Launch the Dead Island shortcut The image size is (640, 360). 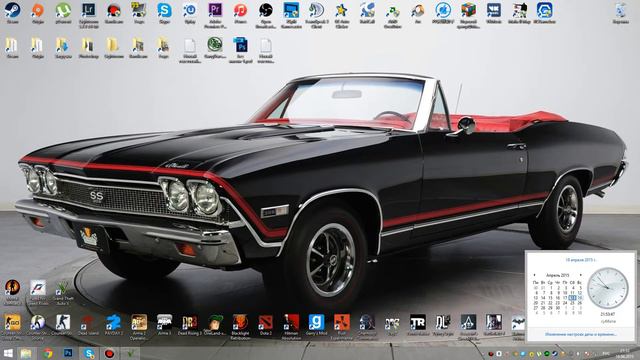(x=88, y=325)
